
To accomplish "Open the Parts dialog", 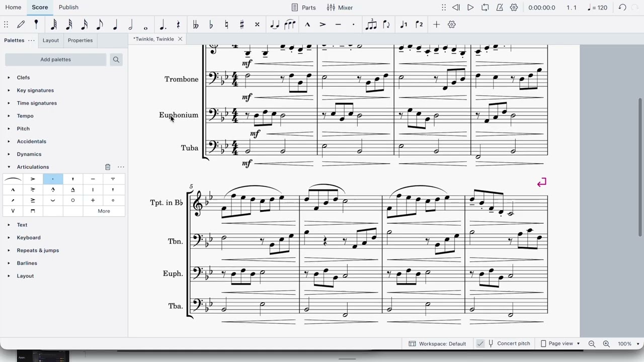I will coord(303,8).
